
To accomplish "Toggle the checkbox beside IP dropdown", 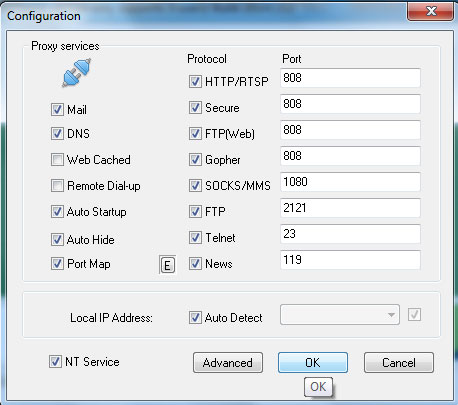I will (x=414, y=314).
